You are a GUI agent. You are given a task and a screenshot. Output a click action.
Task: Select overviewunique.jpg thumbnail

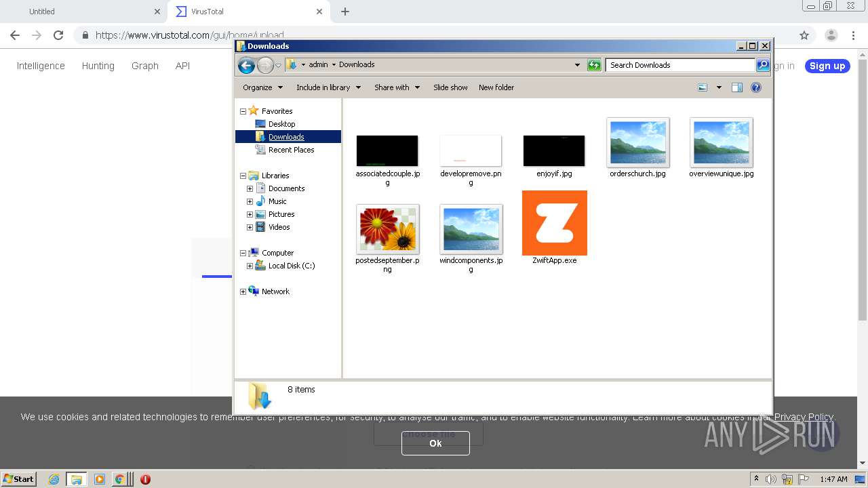[x=721, y=142]
